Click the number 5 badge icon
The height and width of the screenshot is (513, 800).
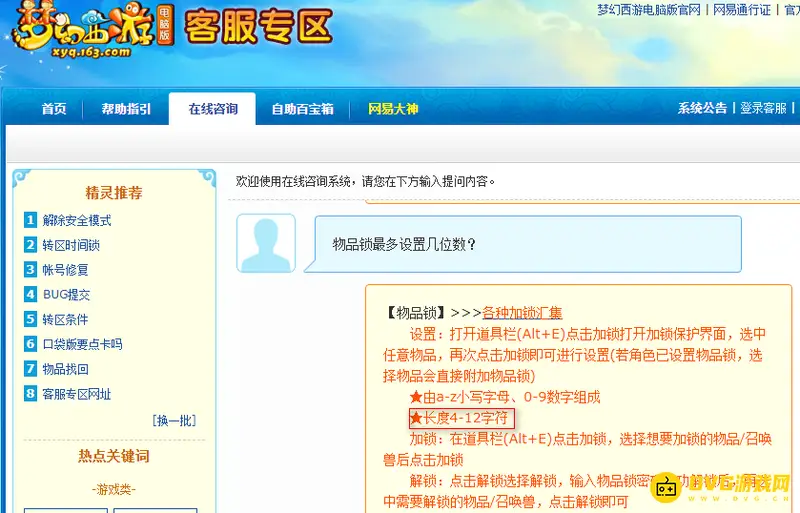pyautogui.click(x=30, y=319)
